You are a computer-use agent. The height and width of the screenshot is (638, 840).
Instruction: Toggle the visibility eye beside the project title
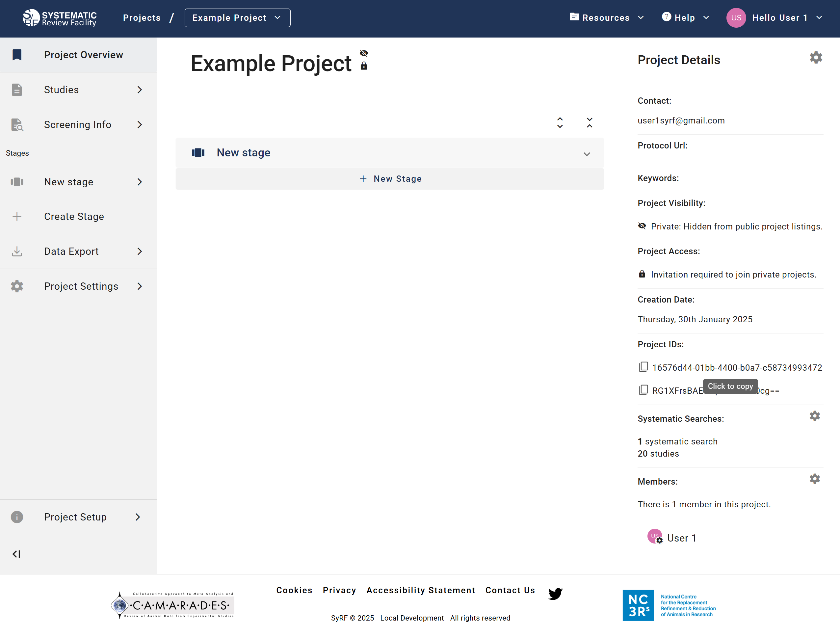[364, 53]
